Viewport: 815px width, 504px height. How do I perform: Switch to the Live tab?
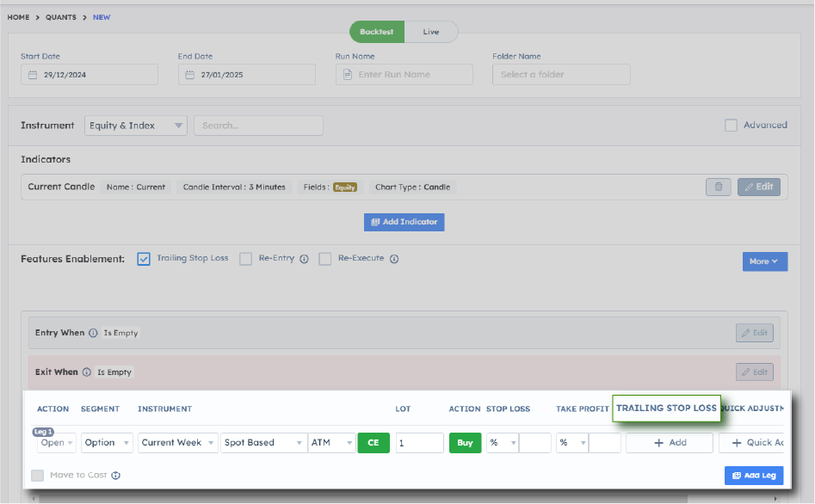[431, 32]
